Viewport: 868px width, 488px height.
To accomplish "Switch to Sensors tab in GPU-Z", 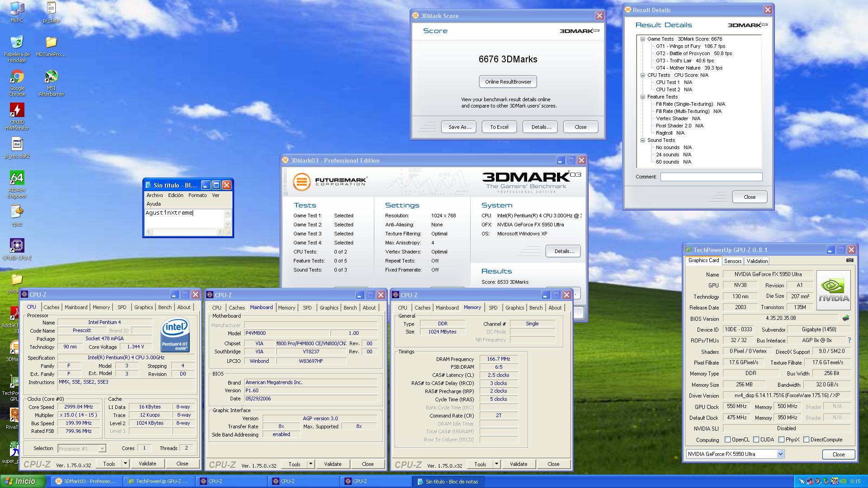I will [x=732, y=261].
